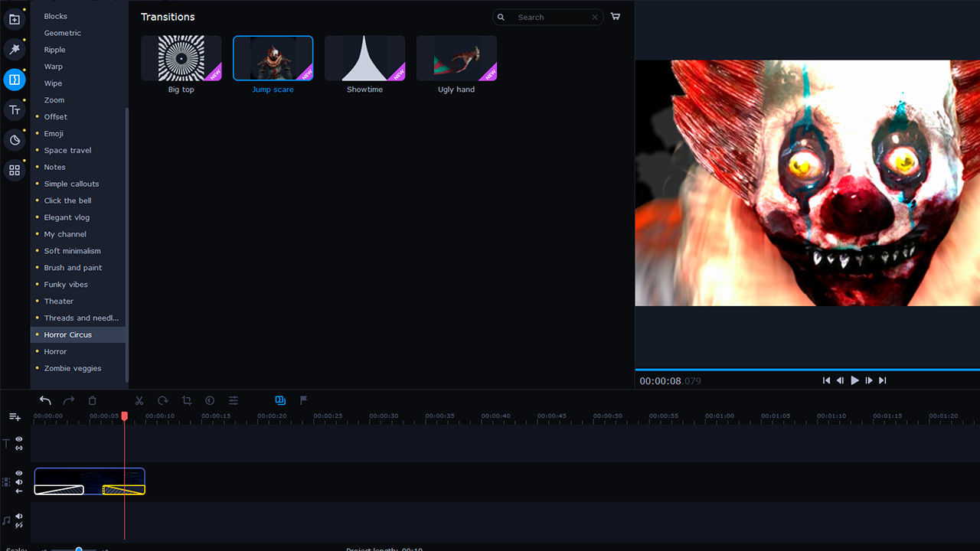
Task: Add a marker using the flag icon
Action: click(303, 400)
